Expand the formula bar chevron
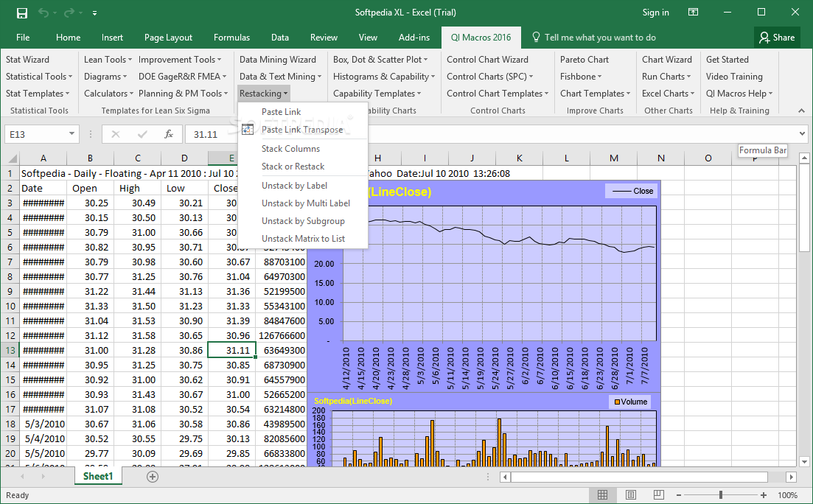 802,134
